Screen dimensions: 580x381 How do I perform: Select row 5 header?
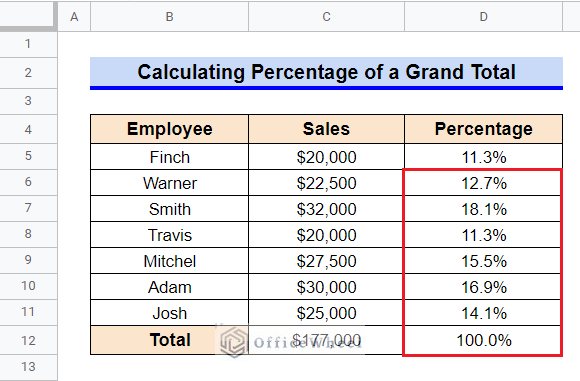[28, 156]
